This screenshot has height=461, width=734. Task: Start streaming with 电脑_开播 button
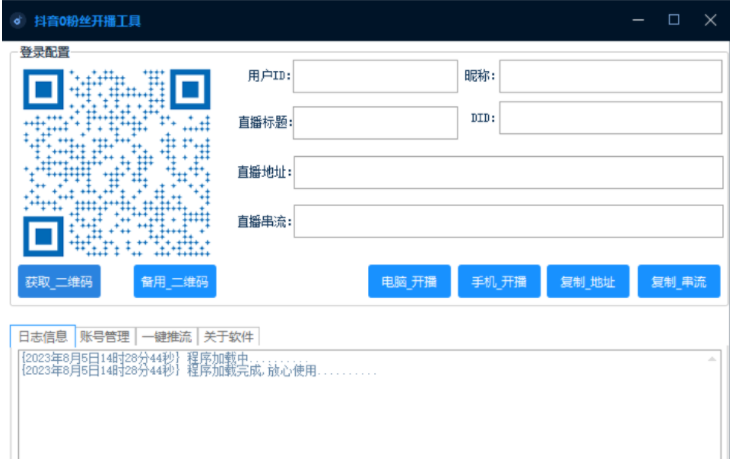click(x=409, y=282)
